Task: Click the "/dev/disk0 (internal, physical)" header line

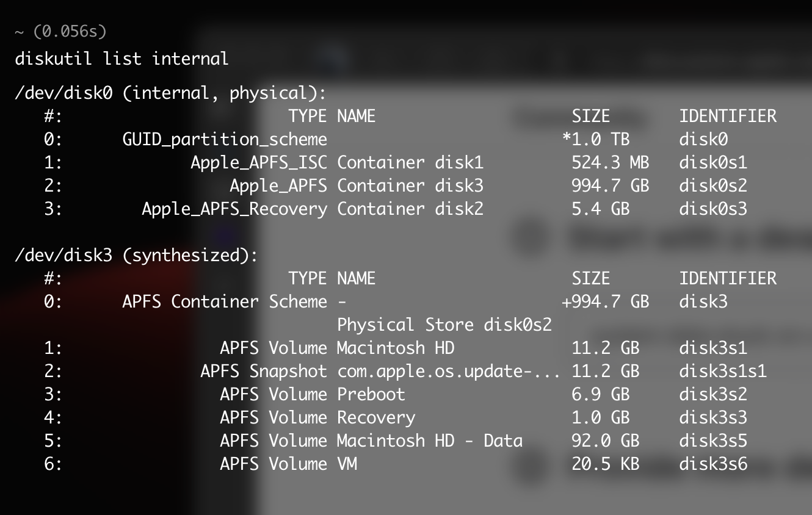Action: click(170, 93)
